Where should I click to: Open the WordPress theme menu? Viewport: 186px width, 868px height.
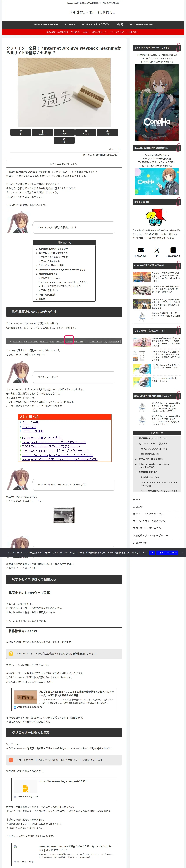[141, 24]
